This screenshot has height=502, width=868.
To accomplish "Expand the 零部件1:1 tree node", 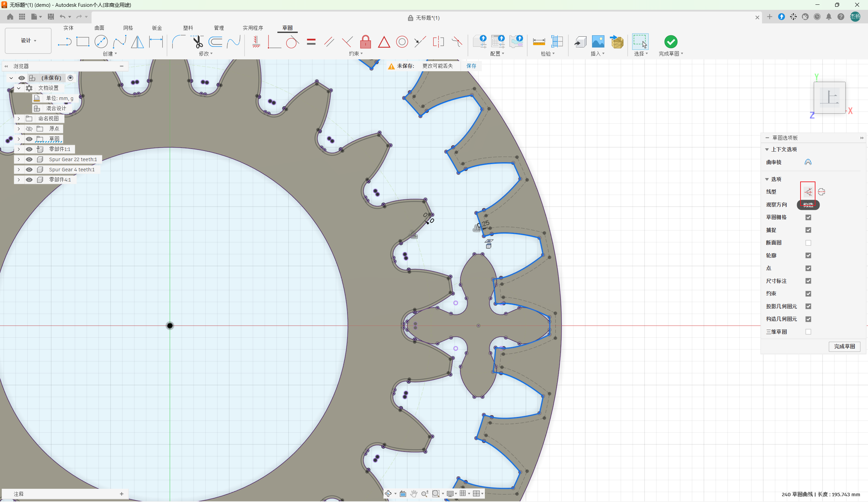I will click(19, 149).
